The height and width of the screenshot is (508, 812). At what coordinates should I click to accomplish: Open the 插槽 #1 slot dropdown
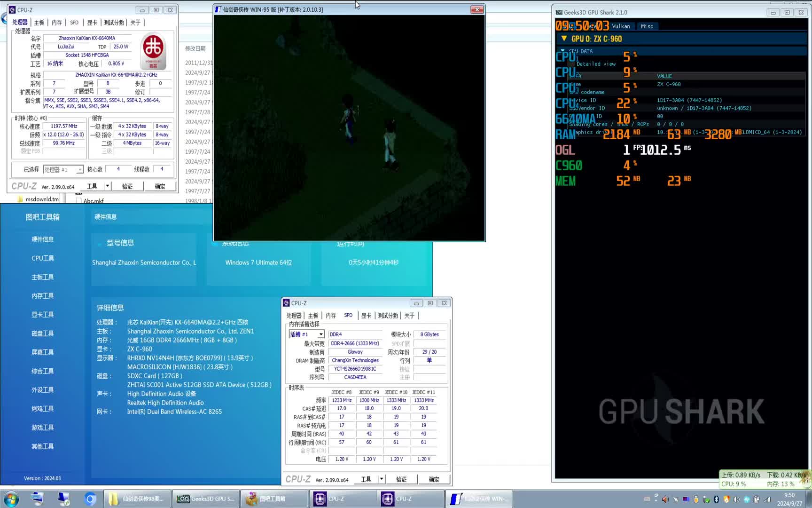click(321, 334)
